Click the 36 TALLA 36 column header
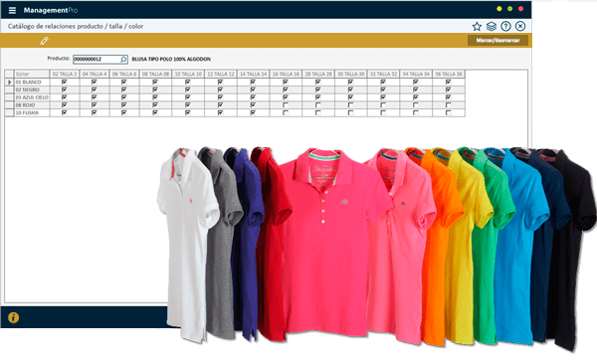The image size is (597, 364). (x=449, y=74)
